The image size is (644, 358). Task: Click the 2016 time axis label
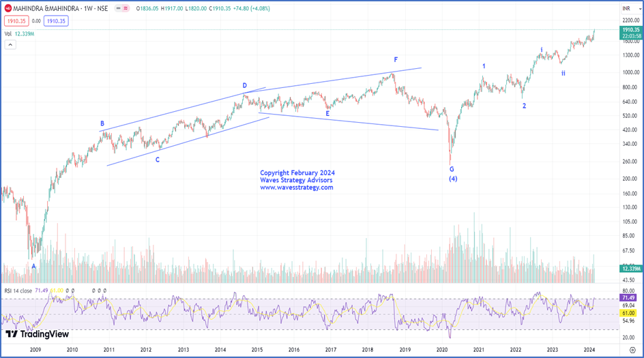[x=293, y=350]
